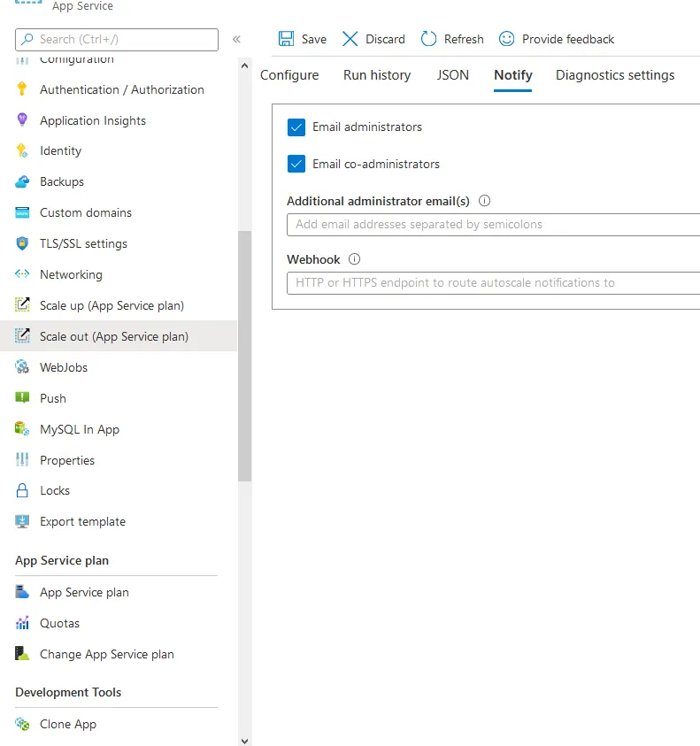Click the Additional administrator email(s) input field

pos(494,225)
